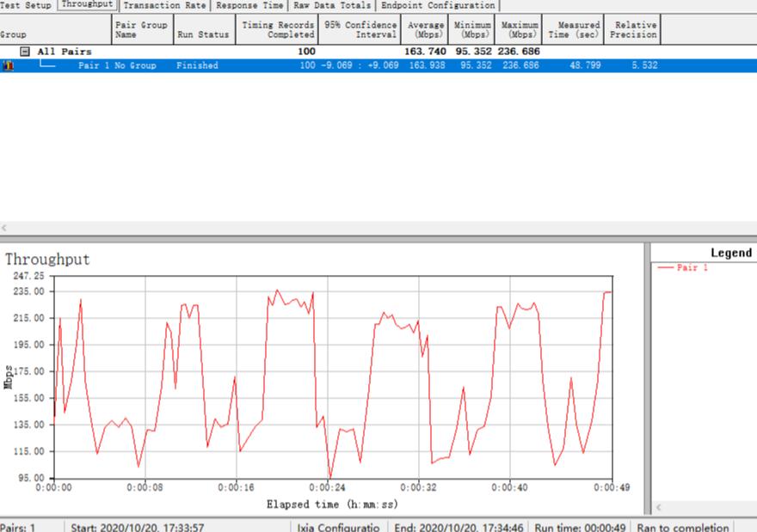The image size is (757, 532).
Task: Click the Legend panel heading
Action: (731, 253)
